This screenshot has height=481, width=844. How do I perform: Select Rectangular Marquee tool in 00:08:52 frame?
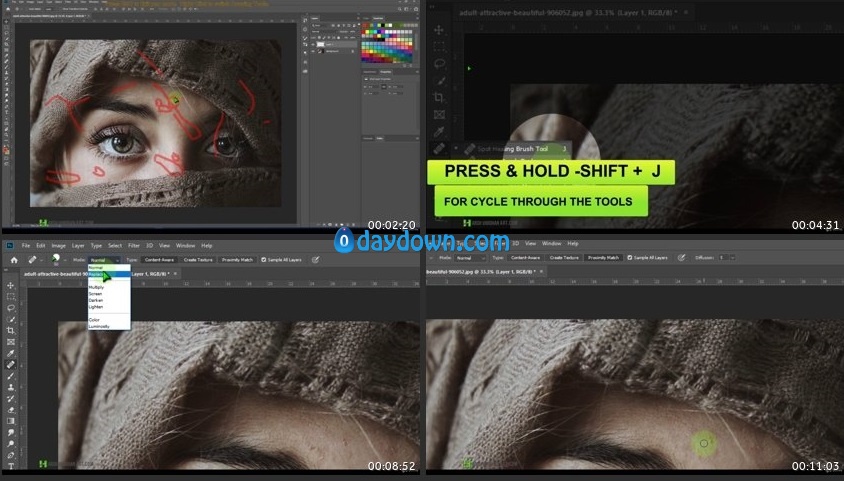[11, 296]
